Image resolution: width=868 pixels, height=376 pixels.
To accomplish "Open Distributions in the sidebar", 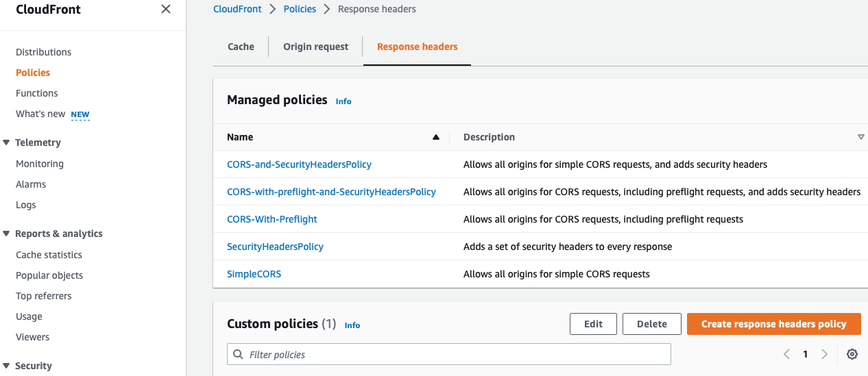I will pos(43,52).
